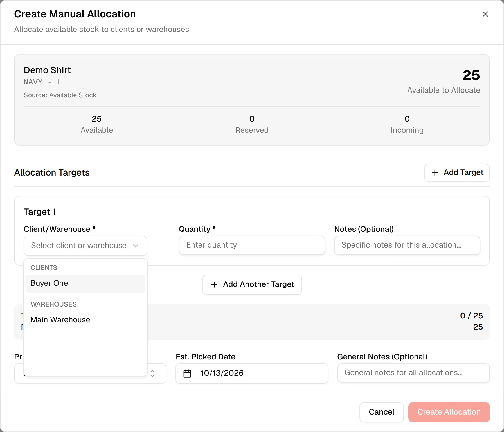Expand the priority selector up-down chevron
Viewport: 504px width, 432px height.
pyautogui.click(x=152, y=373)
